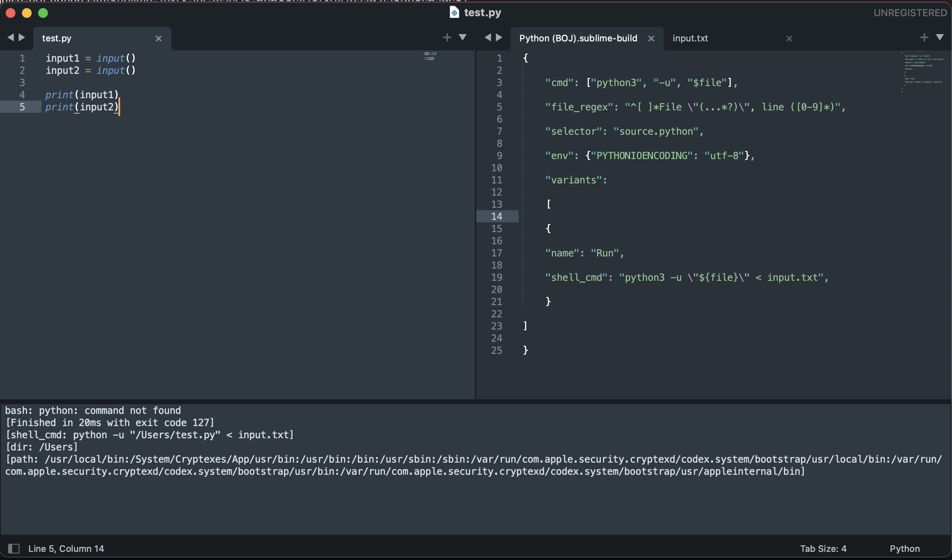Click "command not found" error line
The width and height of the screenshot is (952, 560).
coord(93,411)
